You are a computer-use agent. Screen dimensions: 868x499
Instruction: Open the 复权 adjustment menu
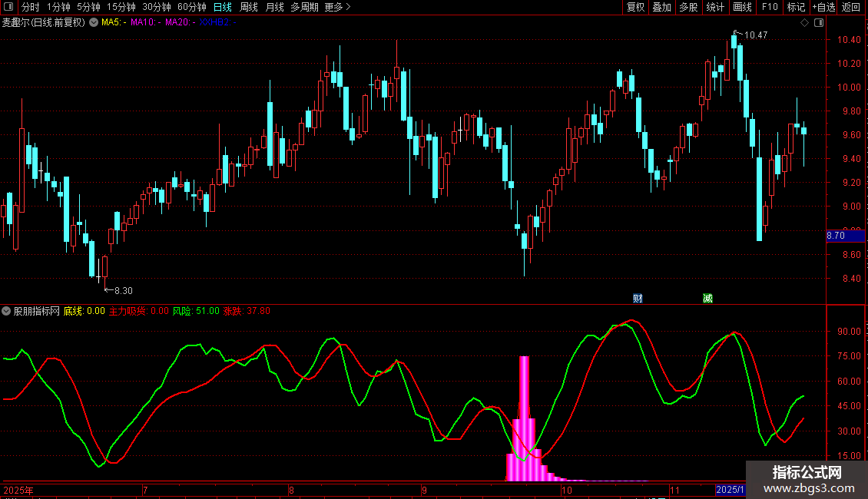tap(635, 7)
